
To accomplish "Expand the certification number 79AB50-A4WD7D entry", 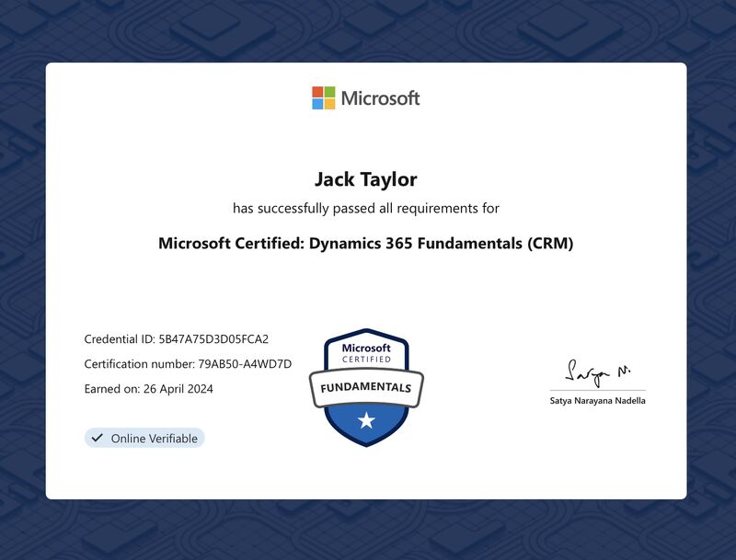I will coord(187,362).
